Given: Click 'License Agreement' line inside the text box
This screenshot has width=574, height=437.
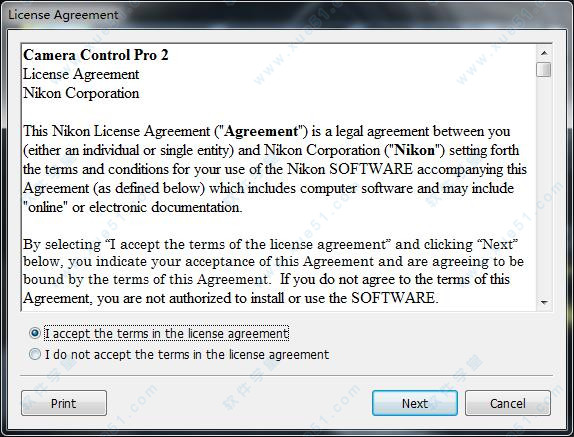Looking at the screenshot, I should tap(81, 74).
